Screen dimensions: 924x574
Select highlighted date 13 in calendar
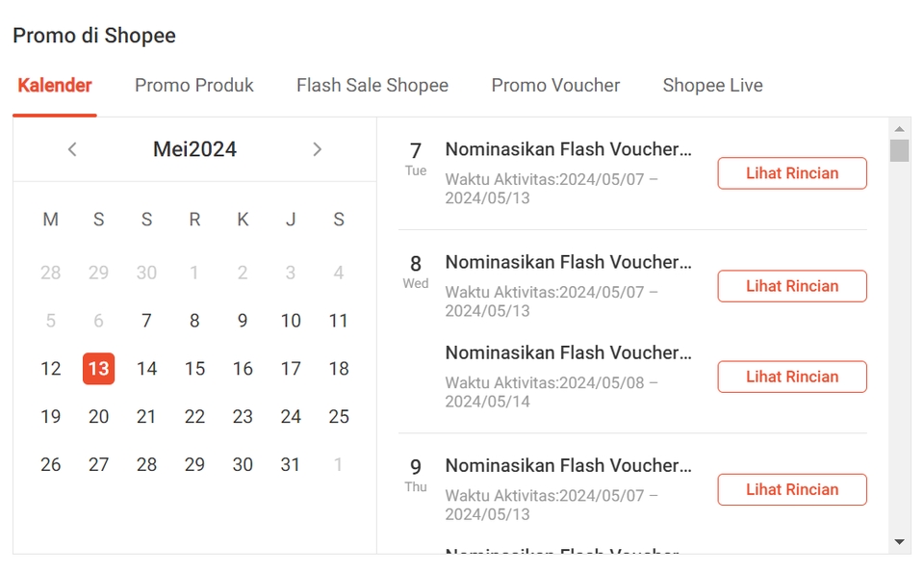(98, 369)
